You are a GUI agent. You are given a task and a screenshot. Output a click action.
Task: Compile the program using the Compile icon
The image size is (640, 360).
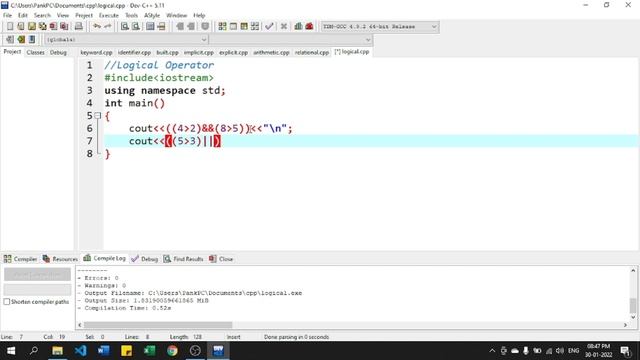pyautogui.click(x=222, y=27)
